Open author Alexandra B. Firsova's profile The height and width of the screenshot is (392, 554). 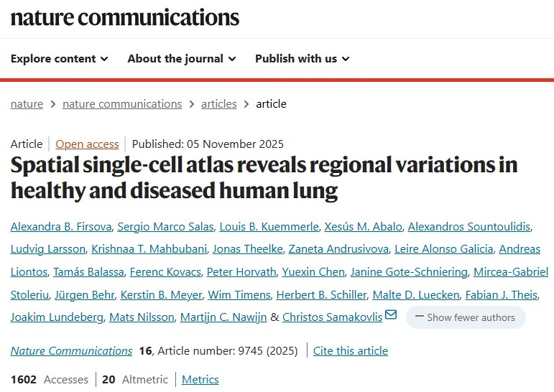[59, 227]
